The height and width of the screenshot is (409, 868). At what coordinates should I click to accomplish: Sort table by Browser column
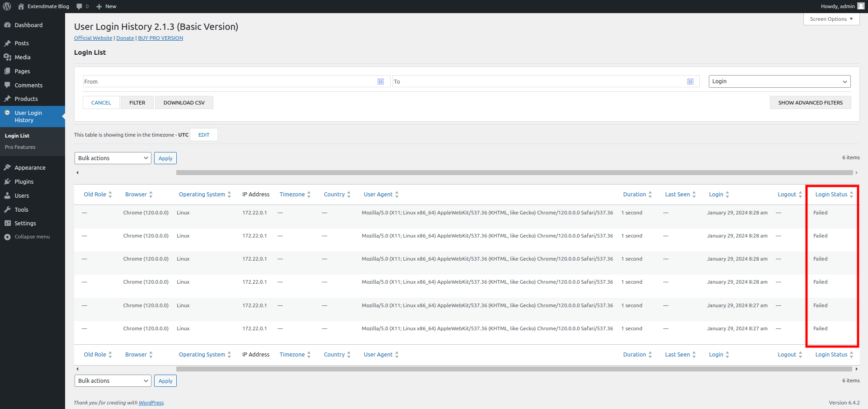[136, 195]
